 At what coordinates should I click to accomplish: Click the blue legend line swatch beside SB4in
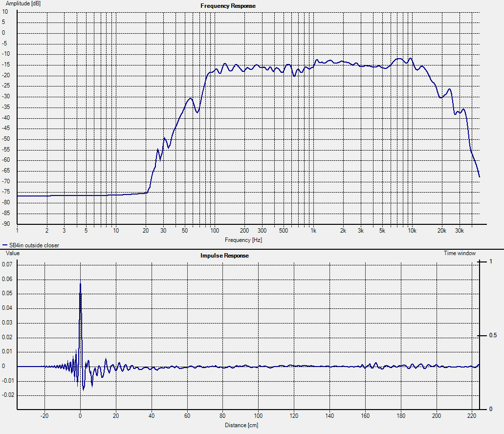tap(5, 245)
